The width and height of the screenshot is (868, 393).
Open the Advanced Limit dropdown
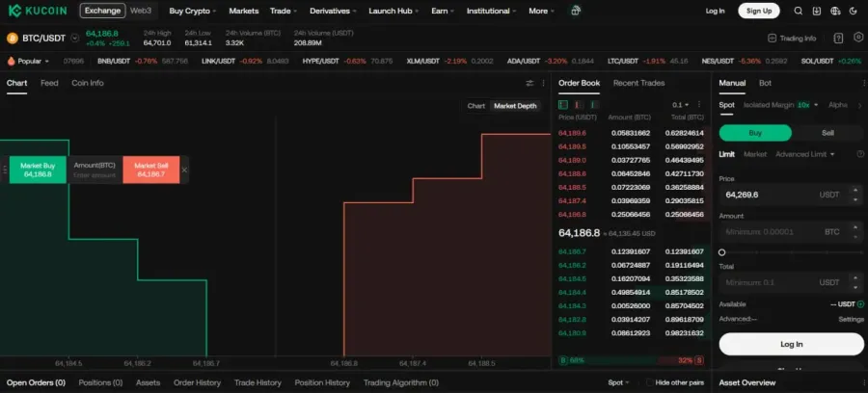[x=805, y=154]
